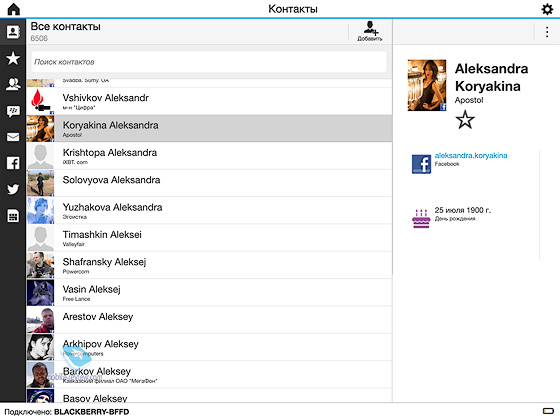Focus the Поиск контактов search field
This screenshot has height=420, width=560.
[x=209, y=62]
